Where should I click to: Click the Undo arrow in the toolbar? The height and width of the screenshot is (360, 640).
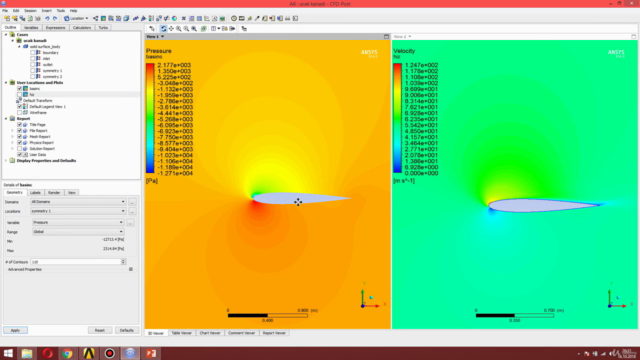[47, 18]
